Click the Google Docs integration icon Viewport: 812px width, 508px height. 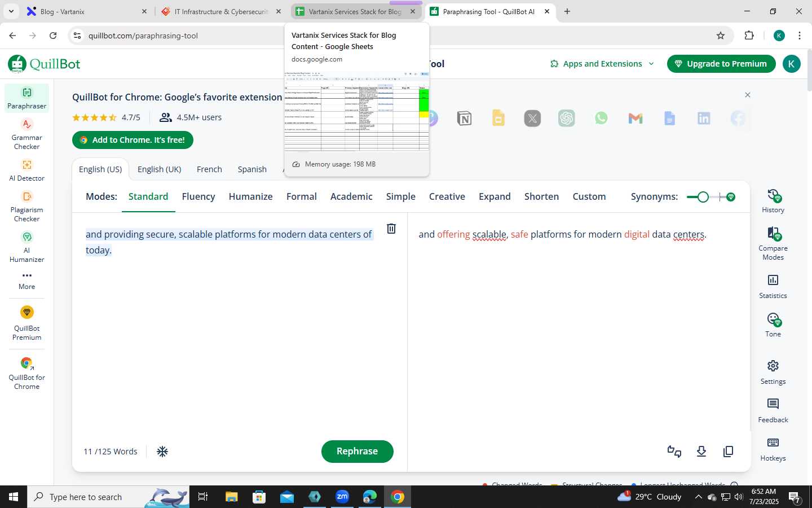click(x=669, y=118)
